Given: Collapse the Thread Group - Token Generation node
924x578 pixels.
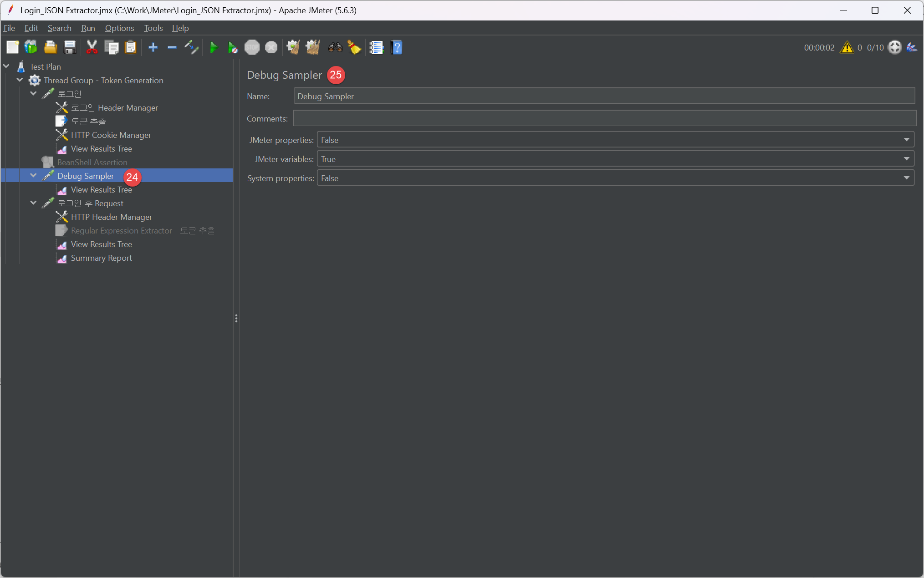Looking at the screenshot, I should click(20, 80).
